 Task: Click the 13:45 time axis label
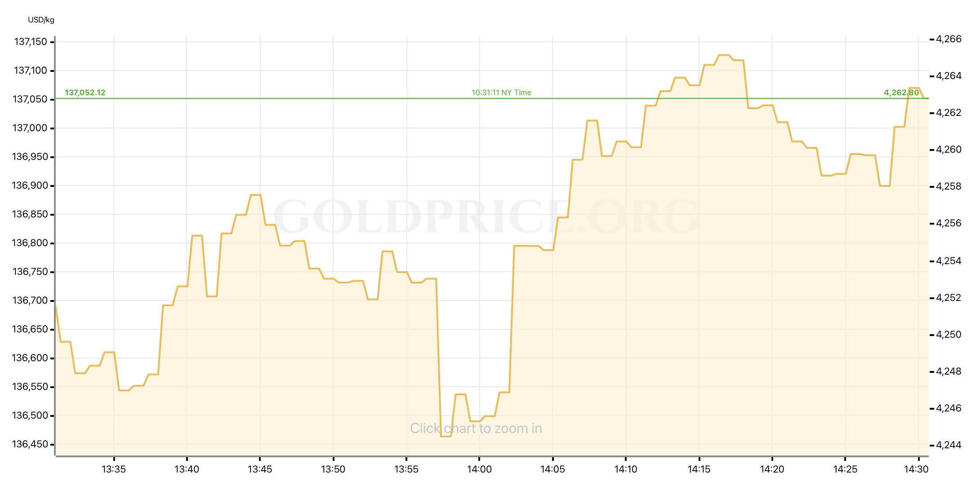[260, 469]
